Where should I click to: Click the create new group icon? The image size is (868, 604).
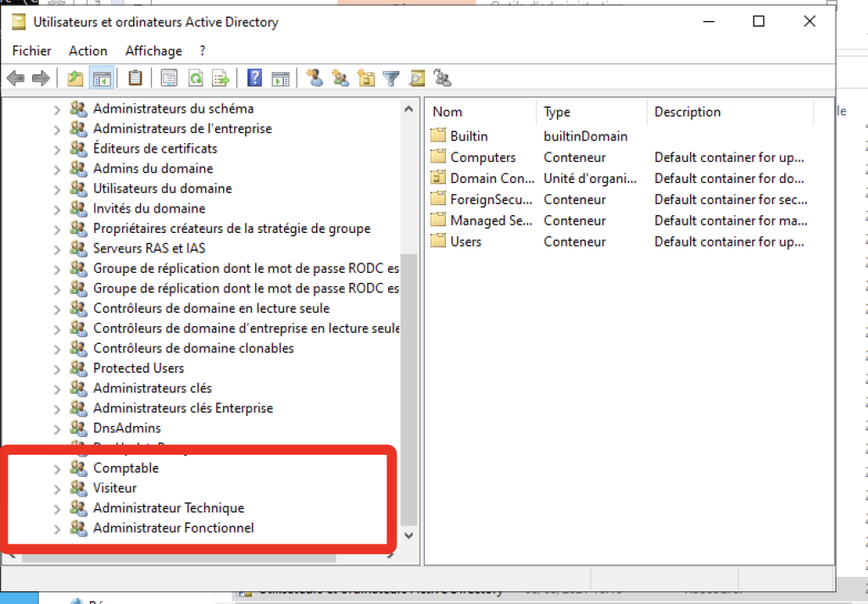341,79
